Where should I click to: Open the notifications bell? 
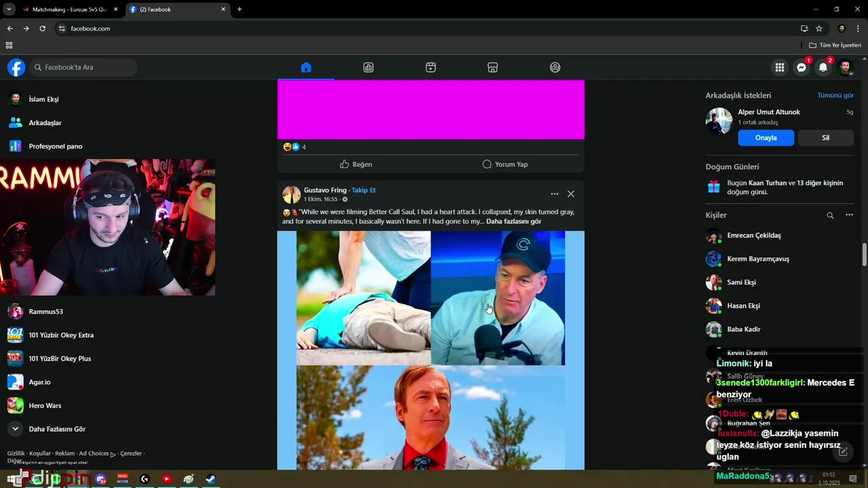pos(823,67)
